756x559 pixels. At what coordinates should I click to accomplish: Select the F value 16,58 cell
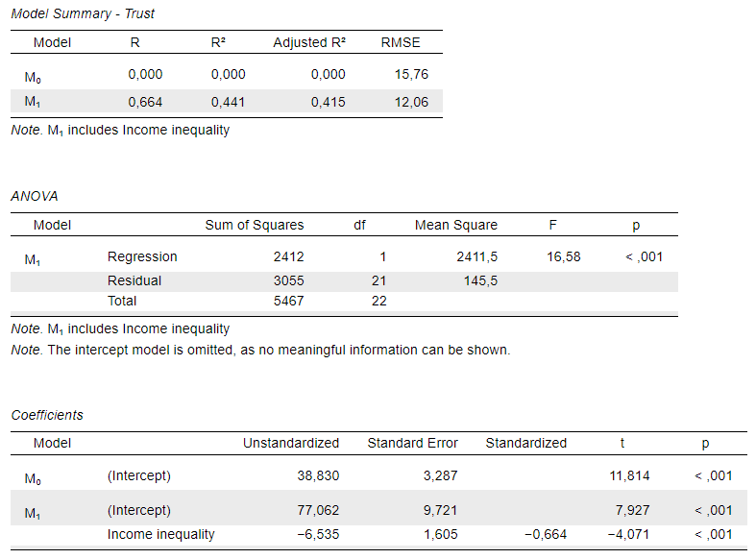point(564,256)
